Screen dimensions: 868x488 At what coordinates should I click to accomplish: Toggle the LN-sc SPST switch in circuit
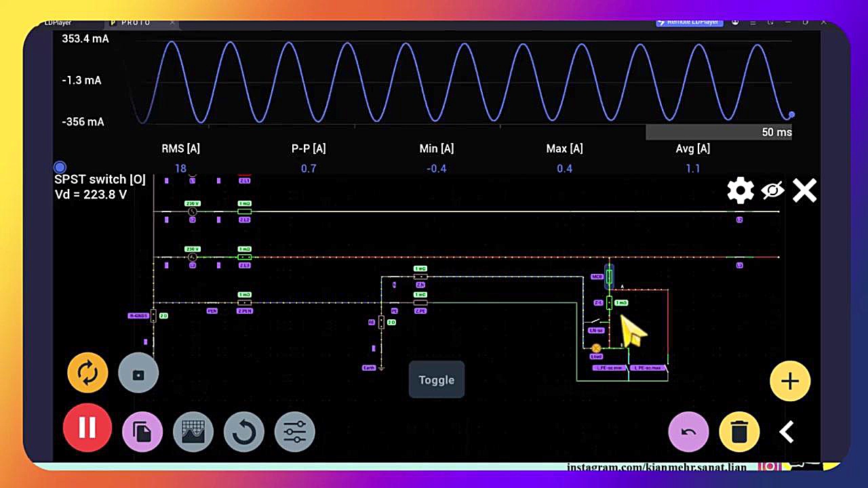[x=596, y=321]
